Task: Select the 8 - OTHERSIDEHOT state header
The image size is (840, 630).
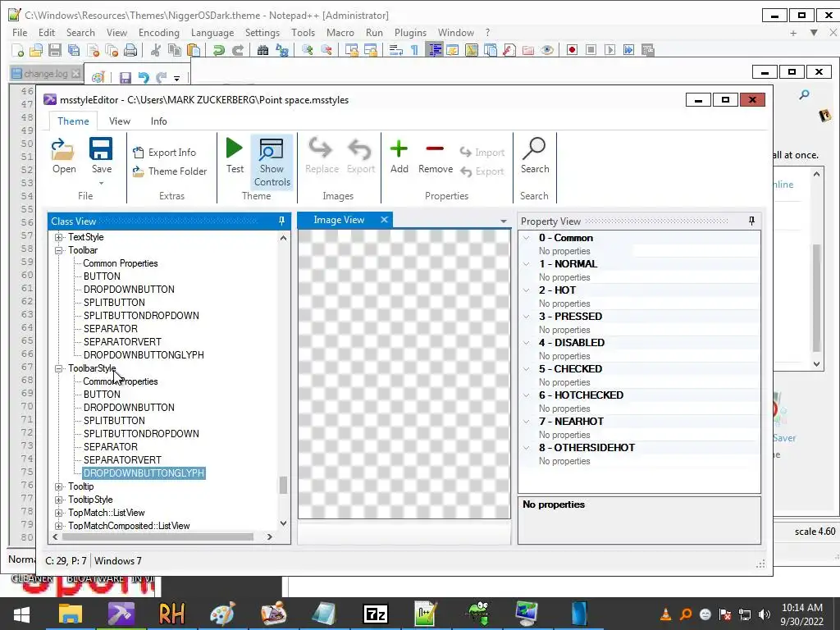Action: [x=587, y=448]
